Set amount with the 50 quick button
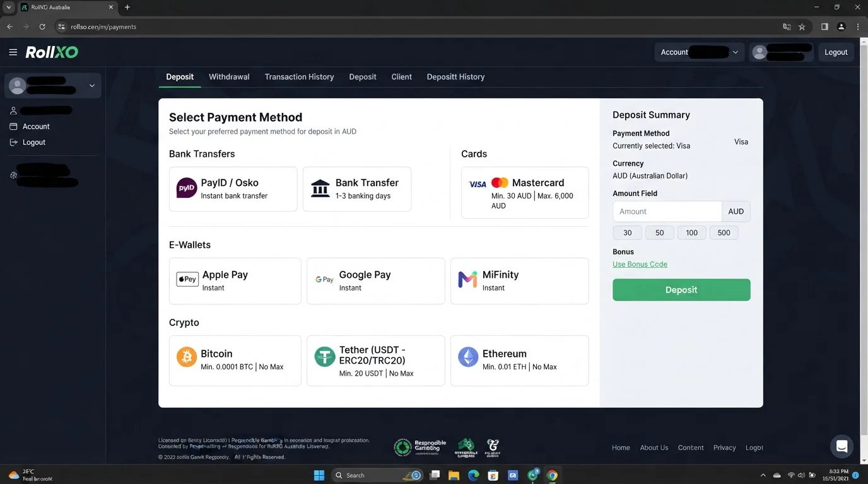Viewport: 868px width, 484px height. 659,233
